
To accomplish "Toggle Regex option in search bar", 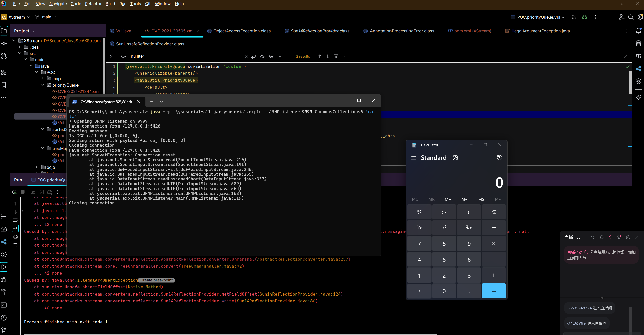I will (279, 57).
